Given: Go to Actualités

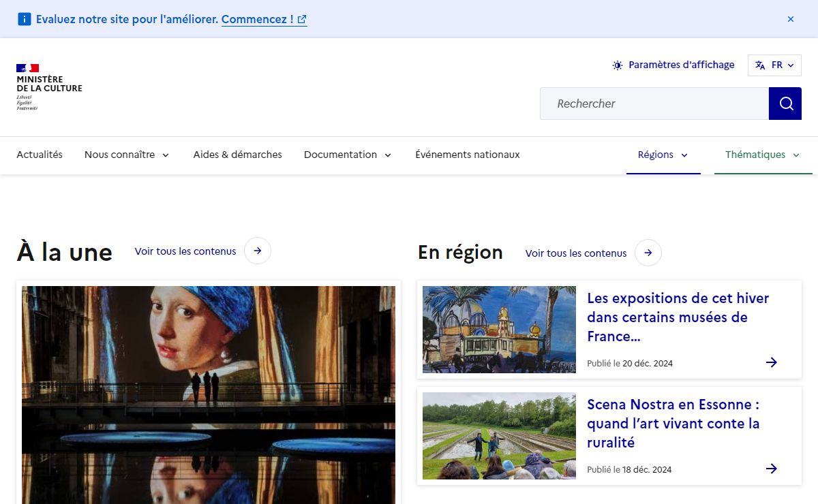Looking at the screenshot, I should coord(40,155).
